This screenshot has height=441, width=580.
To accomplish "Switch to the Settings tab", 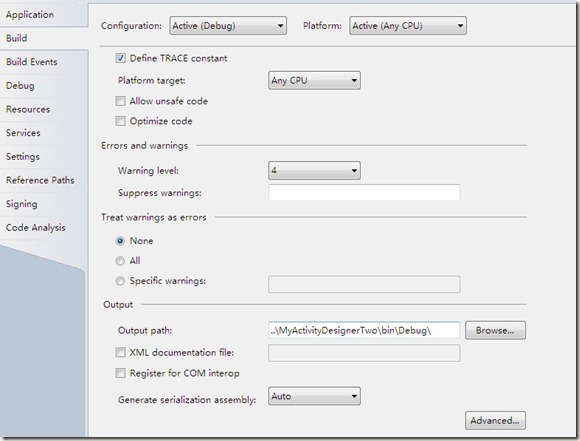I will [x=44, y=156].
